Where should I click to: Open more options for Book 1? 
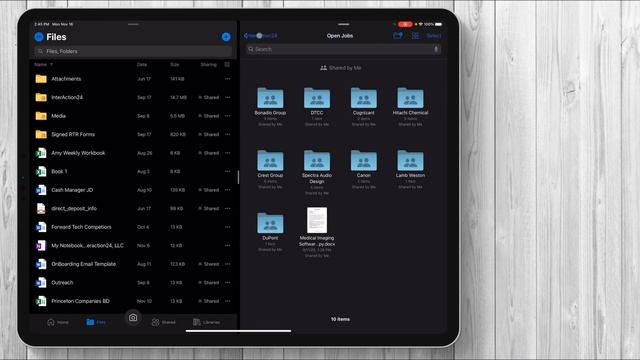click(227, 171)
